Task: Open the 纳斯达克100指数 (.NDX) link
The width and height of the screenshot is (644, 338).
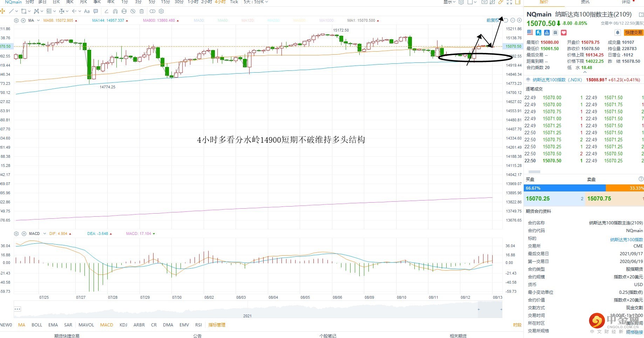Action: [x=557, y=80]
